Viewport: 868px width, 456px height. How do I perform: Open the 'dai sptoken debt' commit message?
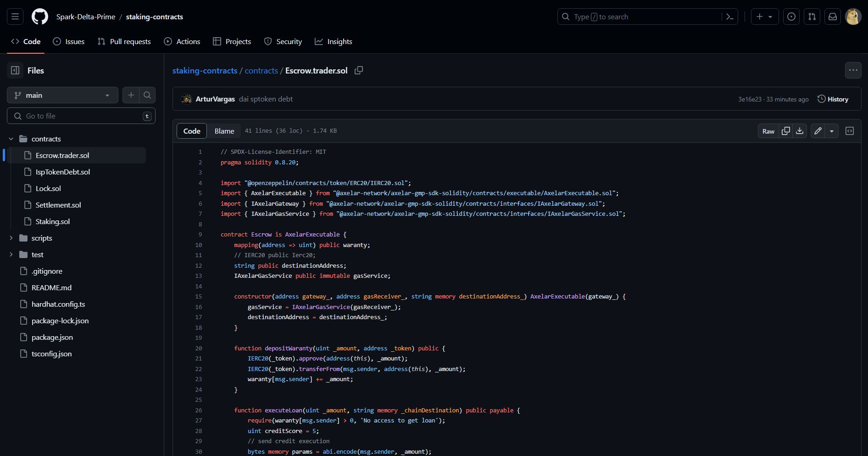point(266,99)
